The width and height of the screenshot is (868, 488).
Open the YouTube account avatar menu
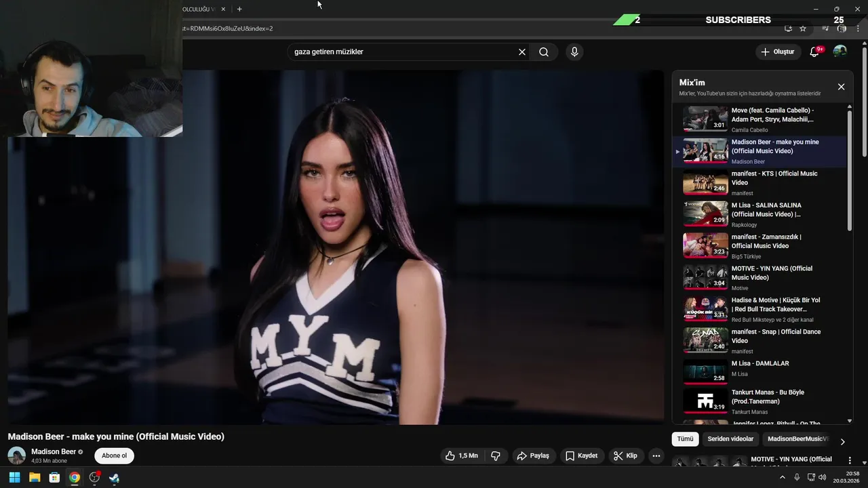(840, 52)
